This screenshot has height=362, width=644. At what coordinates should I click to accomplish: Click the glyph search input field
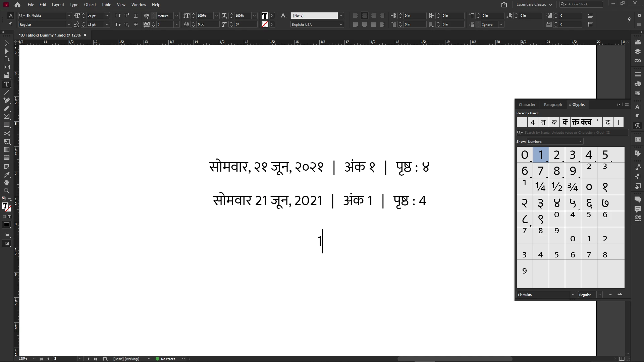(x=574, y=133)
